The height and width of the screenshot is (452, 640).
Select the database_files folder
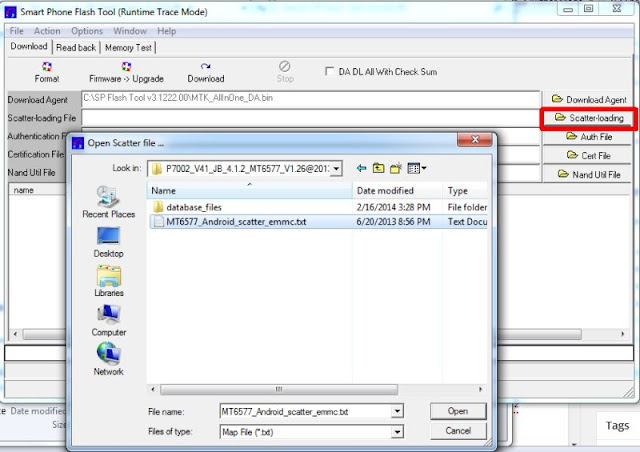pyautogui.click(x=194, y=207)
